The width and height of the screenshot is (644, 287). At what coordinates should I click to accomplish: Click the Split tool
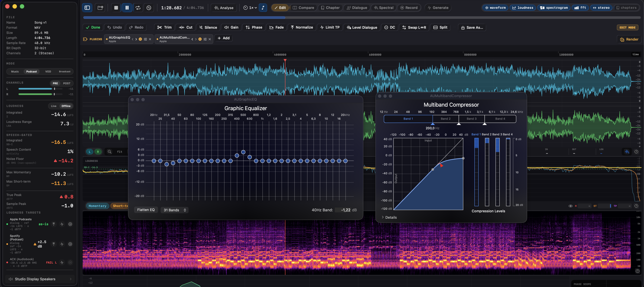(x=440, y=28)
